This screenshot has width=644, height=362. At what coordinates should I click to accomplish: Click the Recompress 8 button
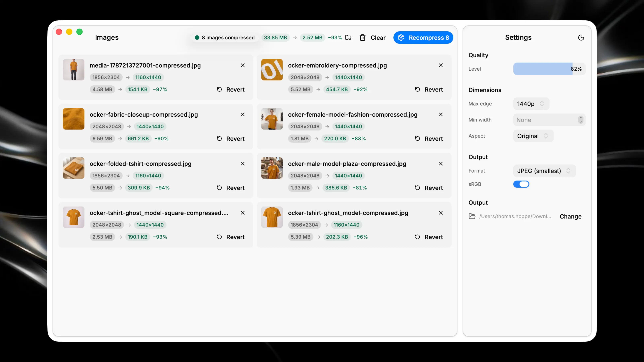(423, 37)
